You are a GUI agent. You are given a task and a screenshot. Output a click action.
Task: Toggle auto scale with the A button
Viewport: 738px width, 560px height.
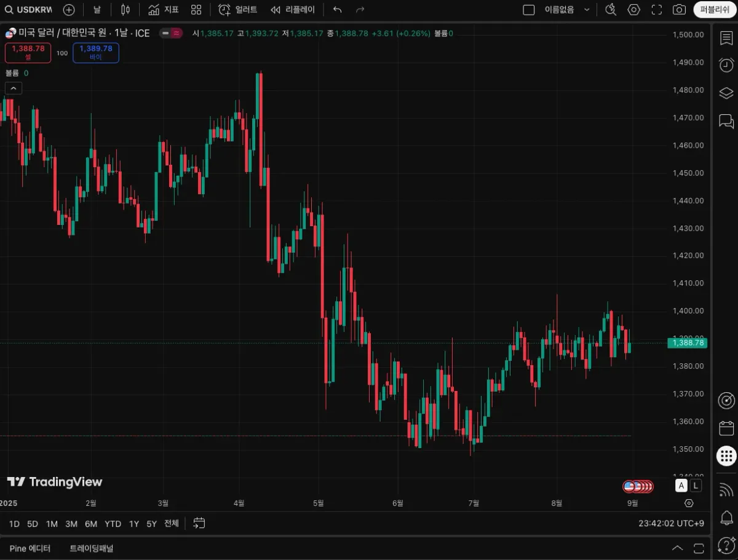coord(681,486)
